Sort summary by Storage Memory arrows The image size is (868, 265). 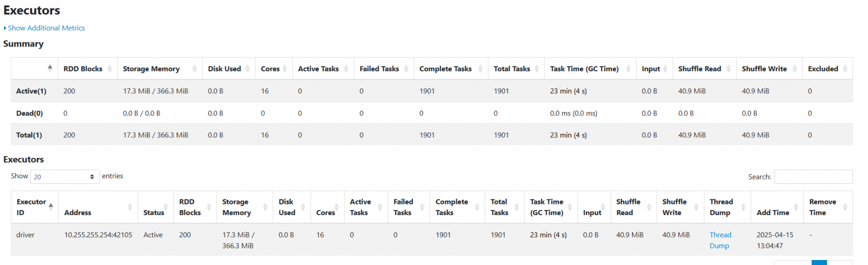(x=194, y=69)
